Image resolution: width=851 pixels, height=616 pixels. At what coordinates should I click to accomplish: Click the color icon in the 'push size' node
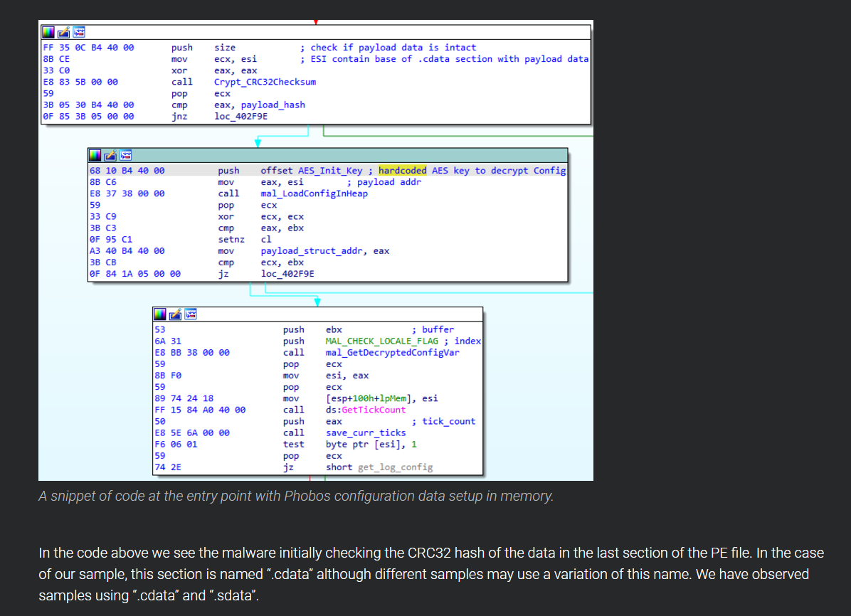click(x=48, y=32)
